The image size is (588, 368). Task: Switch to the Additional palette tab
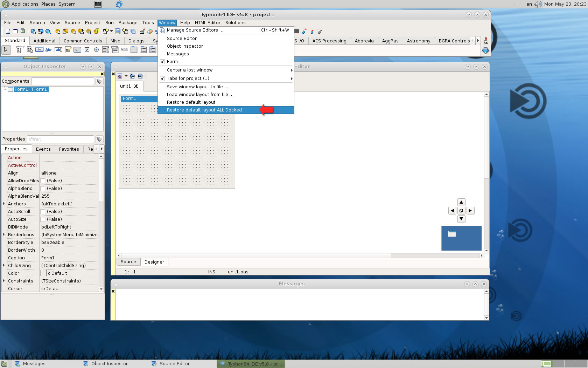coord(44,41)
